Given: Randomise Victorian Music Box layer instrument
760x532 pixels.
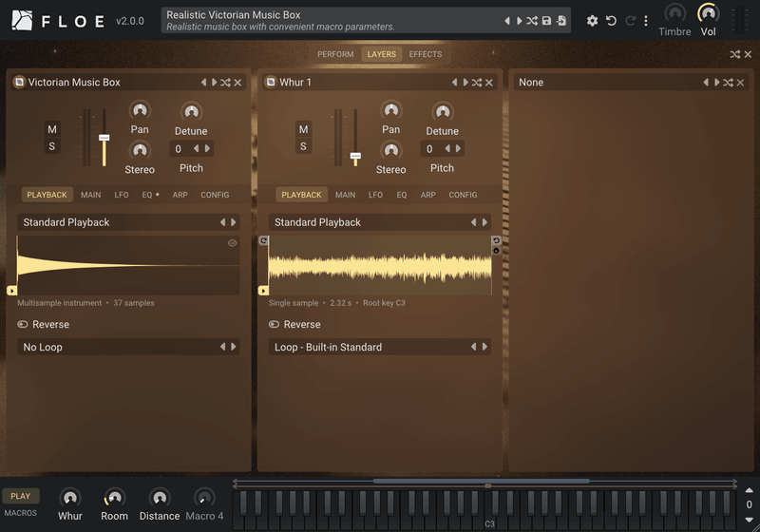Looking at the screenshot, I should click(225, 83).
